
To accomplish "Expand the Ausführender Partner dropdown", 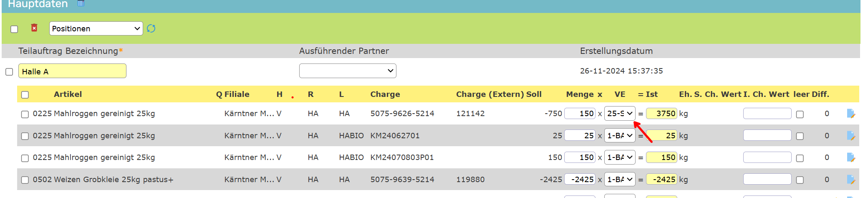I will click(348, 71).
